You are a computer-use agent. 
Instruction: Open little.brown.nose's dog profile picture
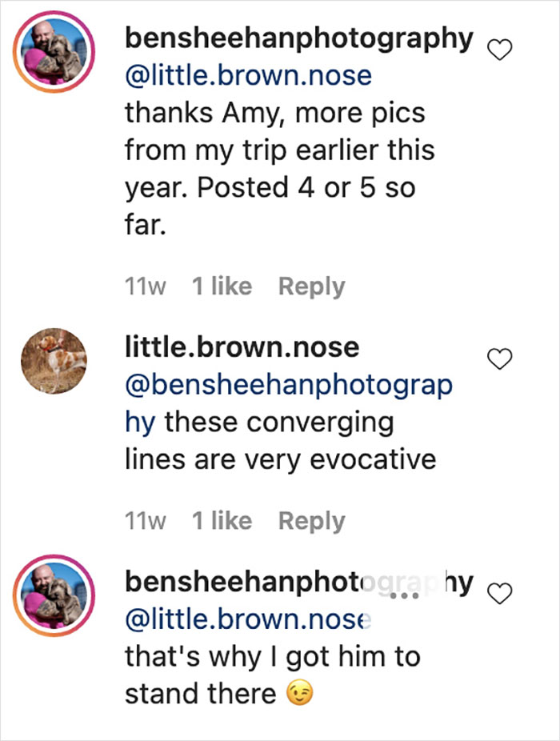pyautogui.click(x=53, y=360)
